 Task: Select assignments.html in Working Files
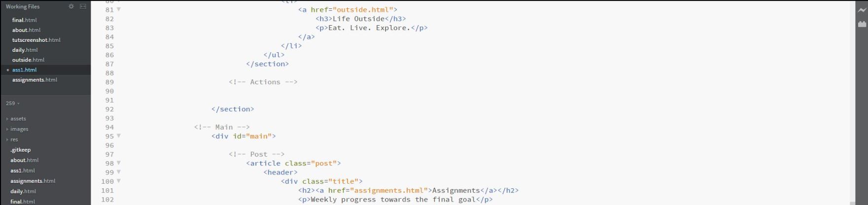(x=35, y=80)
